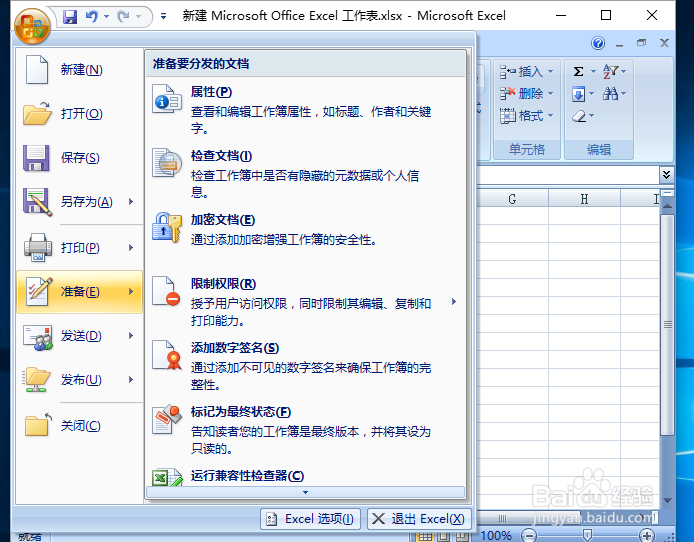694x542 pixels.
Task: Click the Run Compatibility Checker Excel icon
Action: (167, 477)
